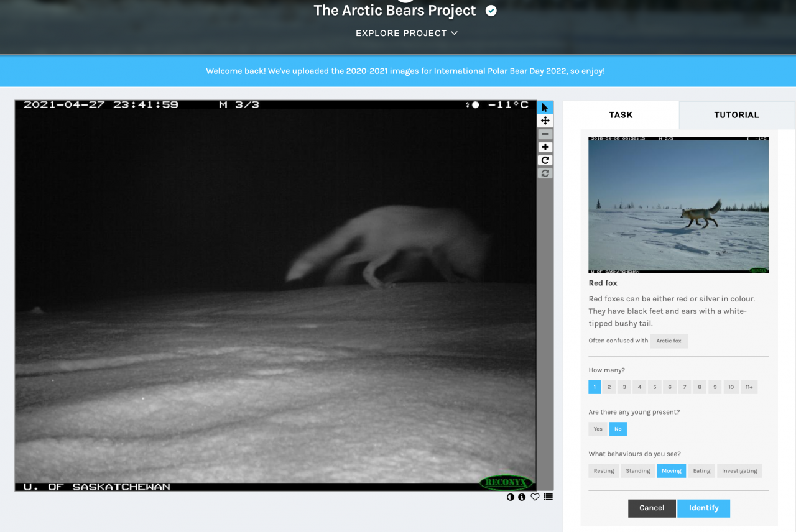Add subject to a collection list
The height and width of the screenshot is (532, 796).
(x=548, y=497)
